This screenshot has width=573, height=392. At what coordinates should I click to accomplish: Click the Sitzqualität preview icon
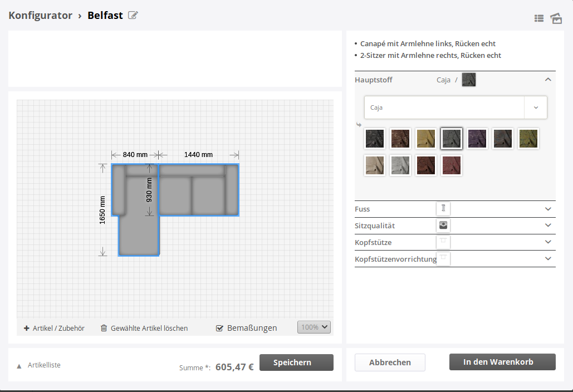(443, 226)
